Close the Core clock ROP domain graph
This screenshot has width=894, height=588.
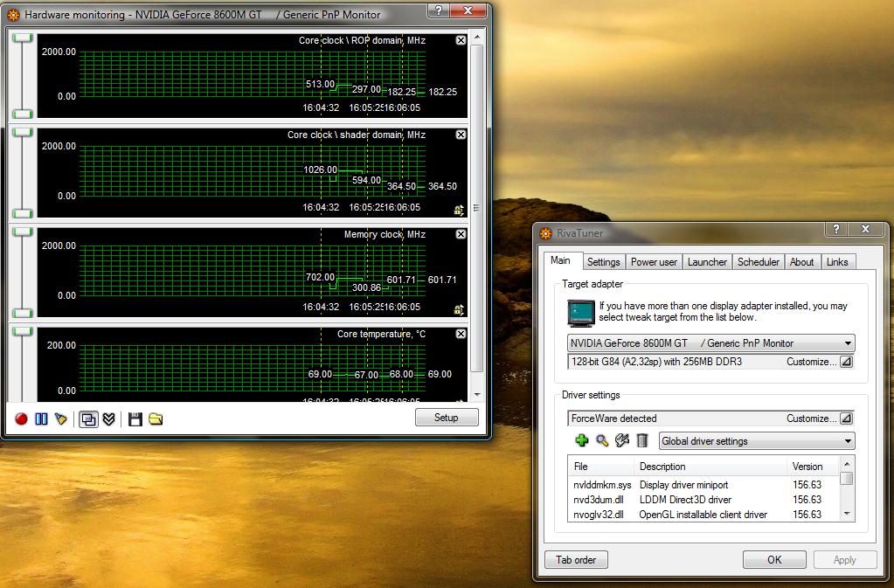[x=461, y=40]
